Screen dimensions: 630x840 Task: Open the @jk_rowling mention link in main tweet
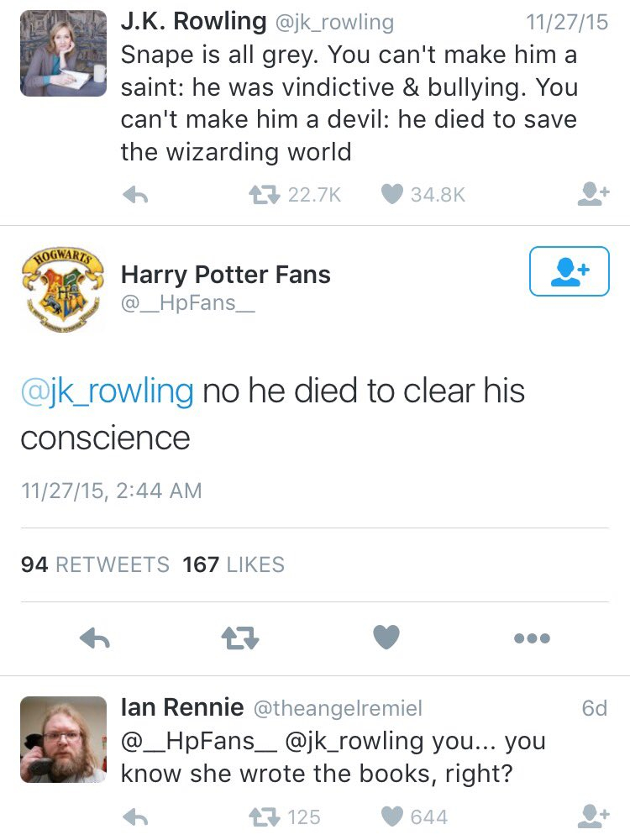pos(108,391)
